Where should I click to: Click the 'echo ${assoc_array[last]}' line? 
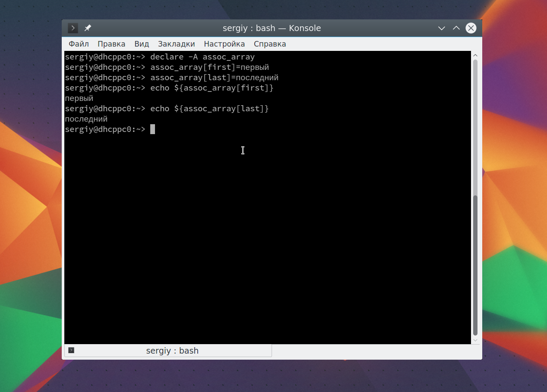209,109
